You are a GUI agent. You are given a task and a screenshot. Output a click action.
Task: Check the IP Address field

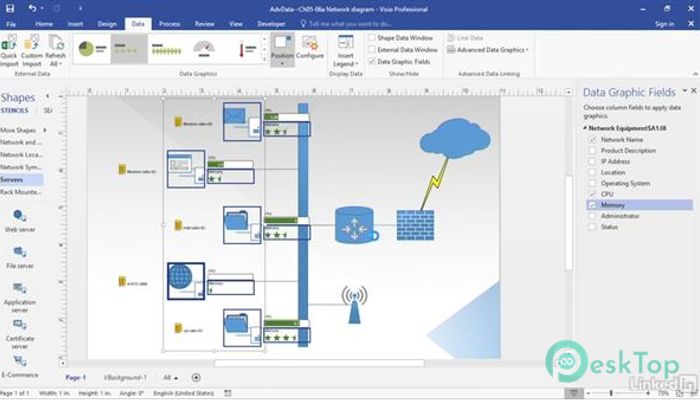[x=592, y=161]
